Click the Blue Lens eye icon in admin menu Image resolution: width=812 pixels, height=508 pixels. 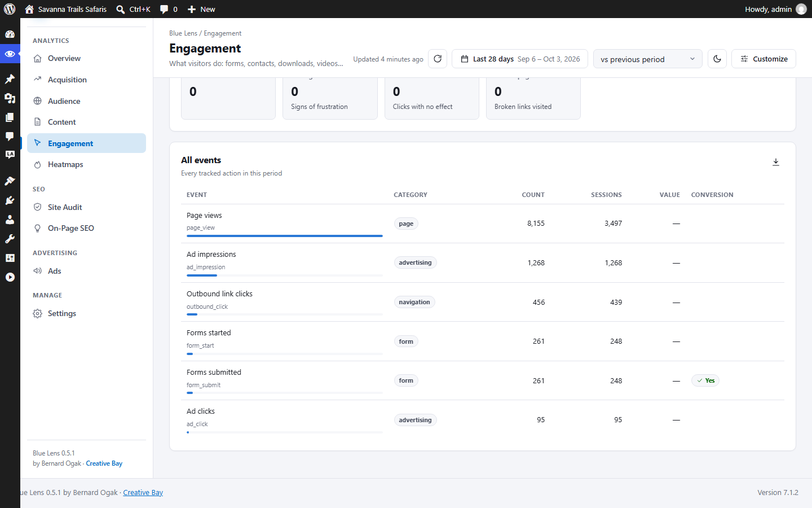click(10, 54)
